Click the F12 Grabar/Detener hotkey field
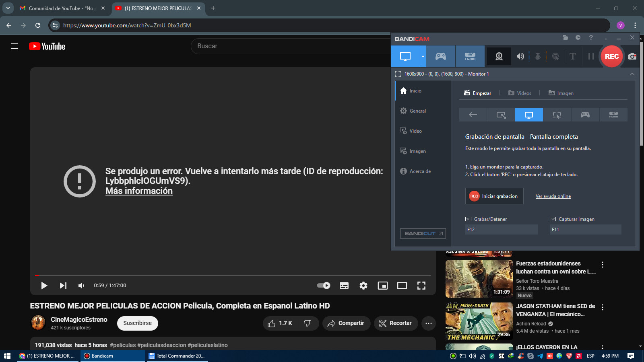The width and height of the screenshot is (644, 362). click(501, 229)
